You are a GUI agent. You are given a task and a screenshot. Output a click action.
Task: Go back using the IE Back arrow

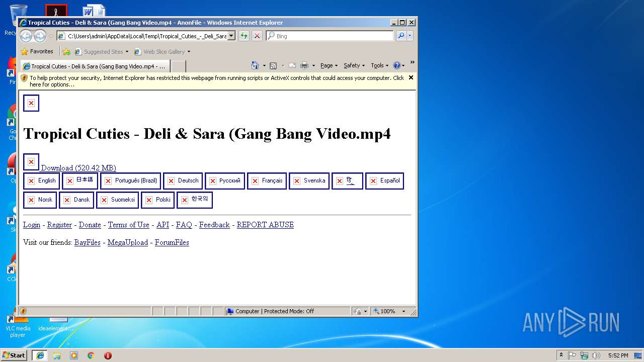(x=26, y=36)
